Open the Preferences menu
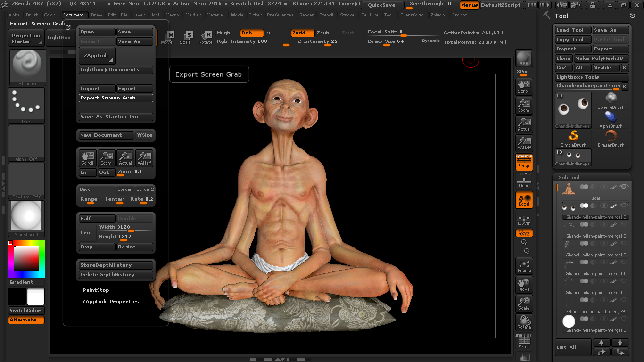Screen dimensions: 644x362 click(x=280, y=15)
